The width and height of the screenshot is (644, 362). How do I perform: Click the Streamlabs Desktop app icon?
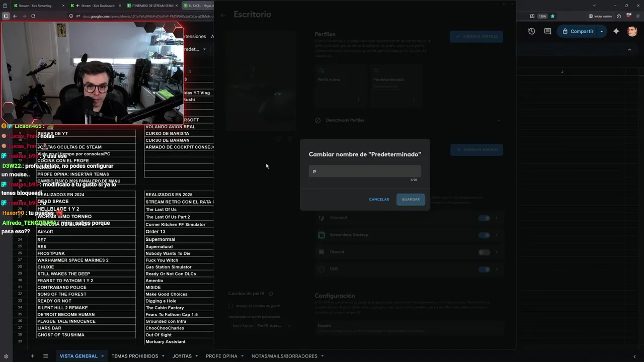321,235
